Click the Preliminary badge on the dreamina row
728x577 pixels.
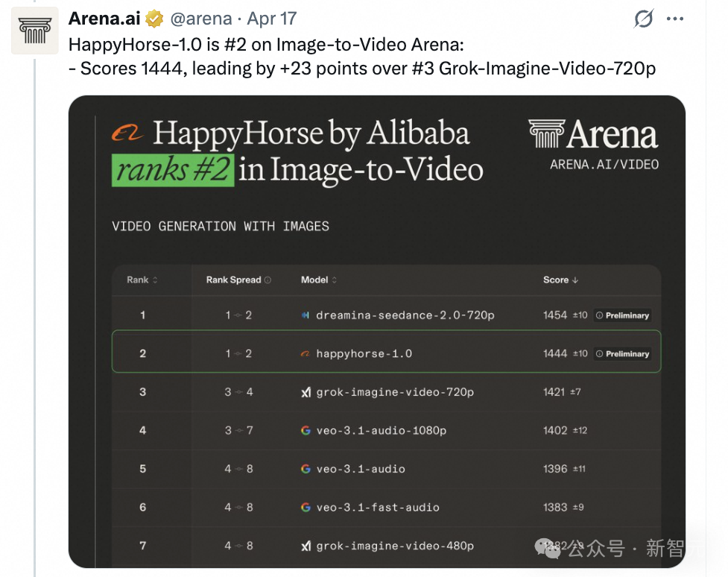click(x=622, y=315)
